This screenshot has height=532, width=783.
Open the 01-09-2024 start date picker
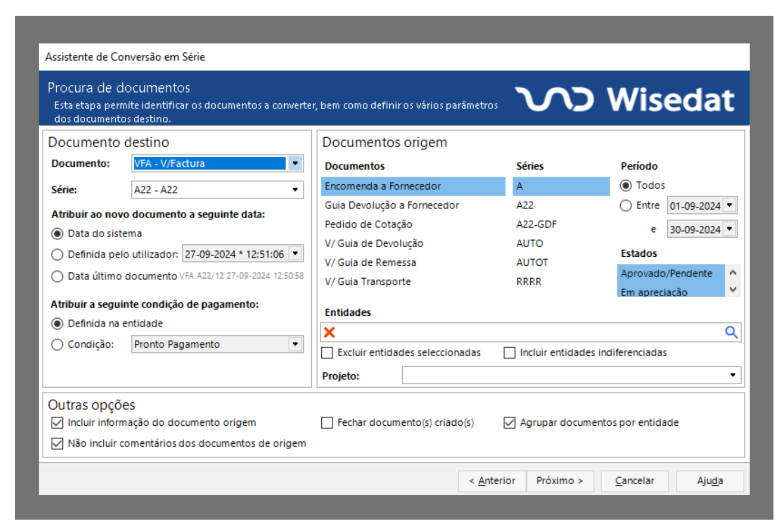[x=729, y=206]
